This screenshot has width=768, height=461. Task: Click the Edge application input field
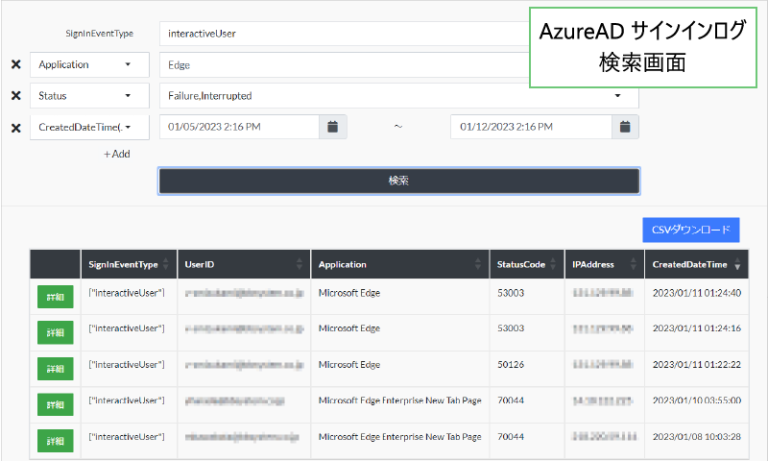pyautogui.click(x=340, y=65)
